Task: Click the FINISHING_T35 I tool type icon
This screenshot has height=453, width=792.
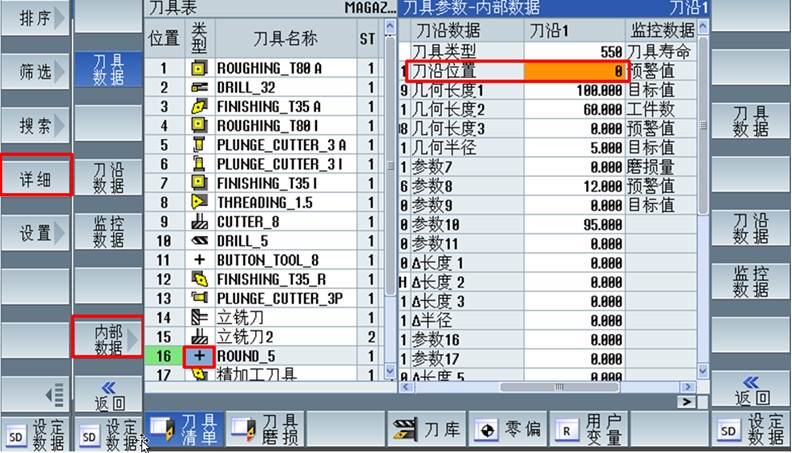Action: tap(200, 183)
